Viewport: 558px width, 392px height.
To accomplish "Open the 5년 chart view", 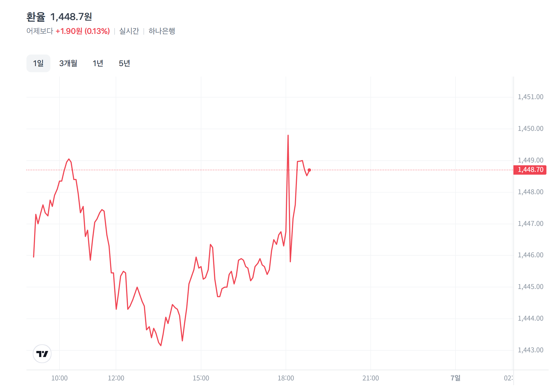I will click(x=124, y=63).
